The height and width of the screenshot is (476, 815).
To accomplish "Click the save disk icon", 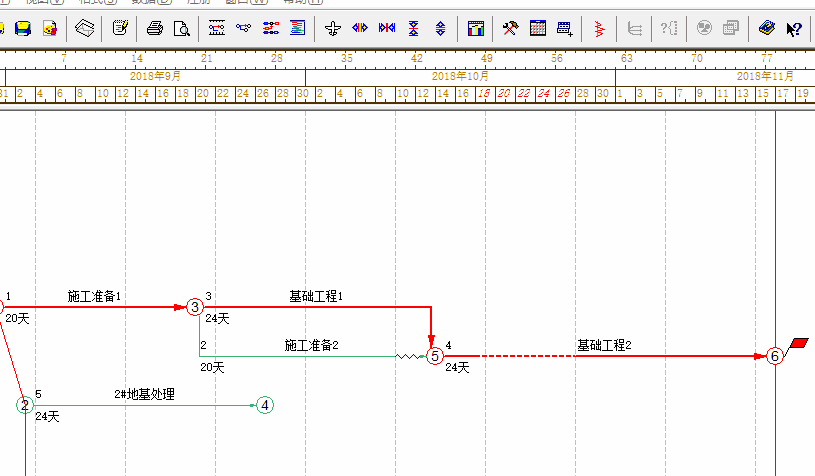I will pyautogui.click(x=22, y=28).
